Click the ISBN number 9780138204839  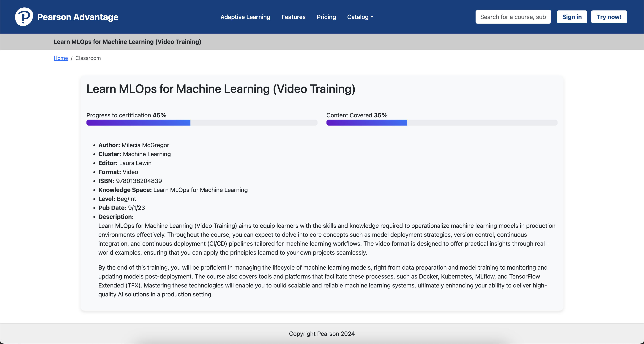coord(139,181)
